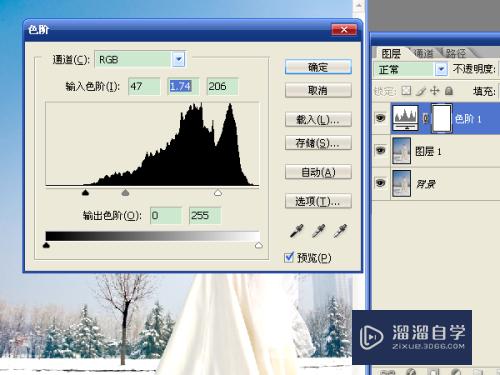Click the black input shadow slider
The width and height of the screenshot is (500, 375).
tap(85, 192)
